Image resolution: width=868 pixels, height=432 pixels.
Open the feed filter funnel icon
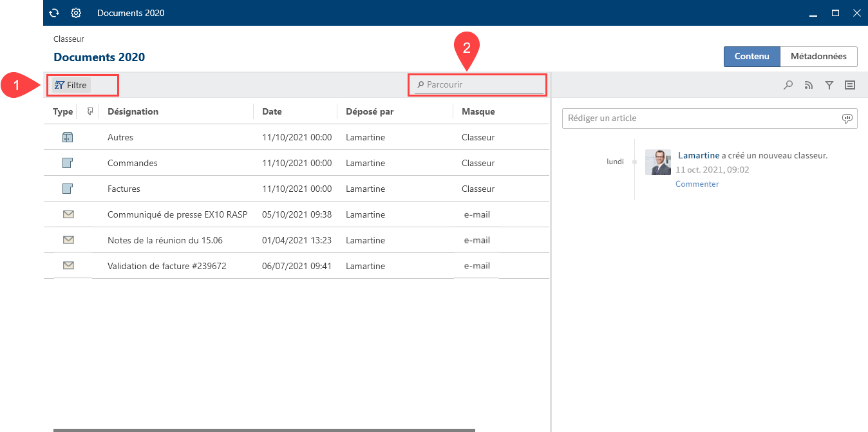(x=829, y=85)
